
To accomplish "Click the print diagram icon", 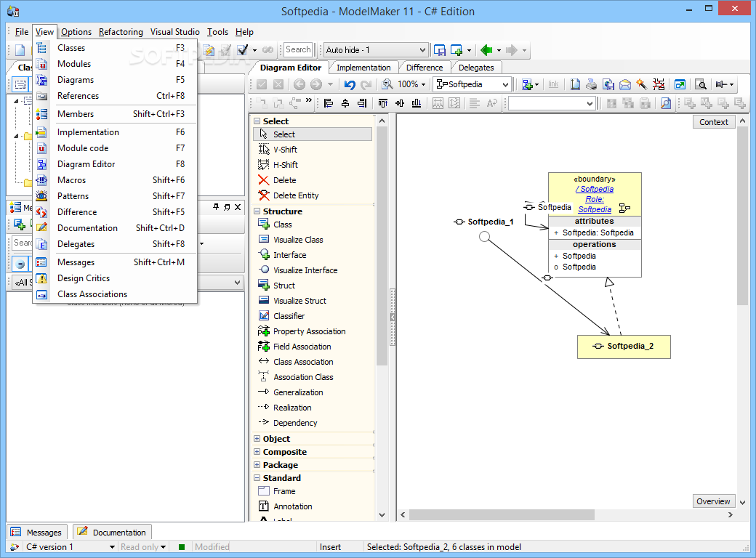I will 592,85.
